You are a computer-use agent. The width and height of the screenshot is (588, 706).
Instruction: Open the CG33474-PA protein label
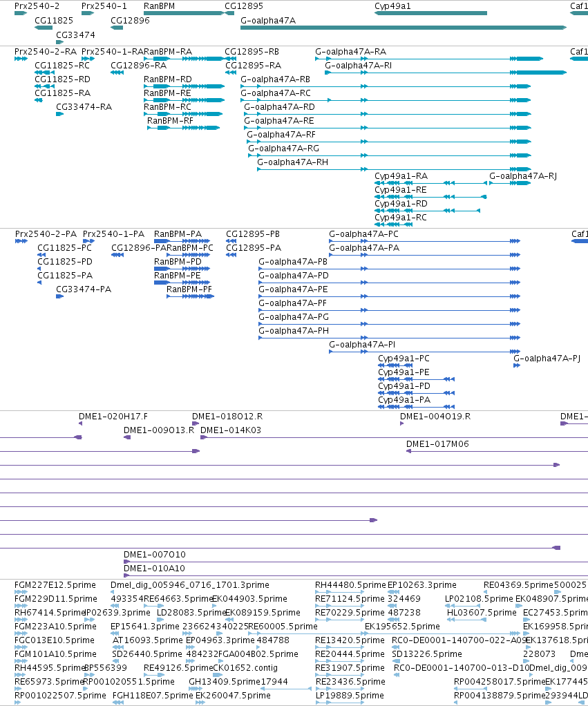[x=84, y=289]
